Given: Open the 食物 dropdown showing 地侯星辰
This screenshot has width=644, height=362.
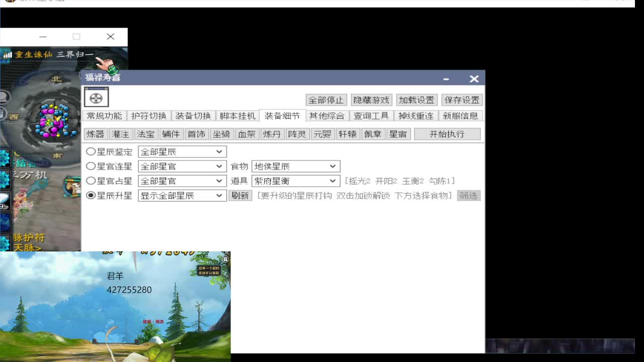Looking at the screenshot, I should point(295,166).
